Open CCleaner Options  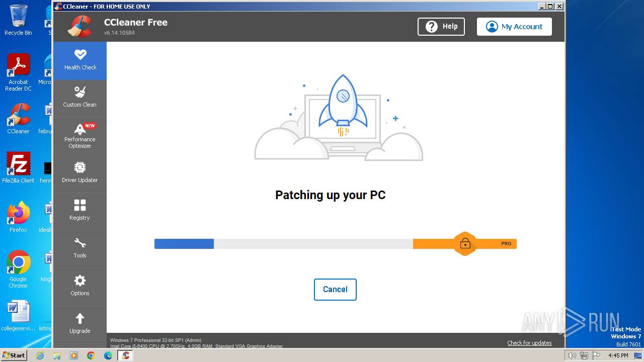click(x=80, y=287)
